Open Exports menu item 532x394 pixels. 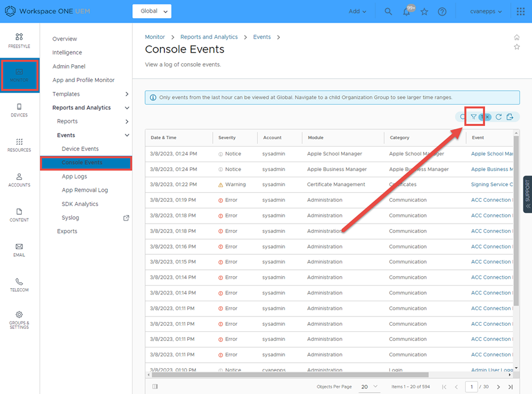coord(67,231)
